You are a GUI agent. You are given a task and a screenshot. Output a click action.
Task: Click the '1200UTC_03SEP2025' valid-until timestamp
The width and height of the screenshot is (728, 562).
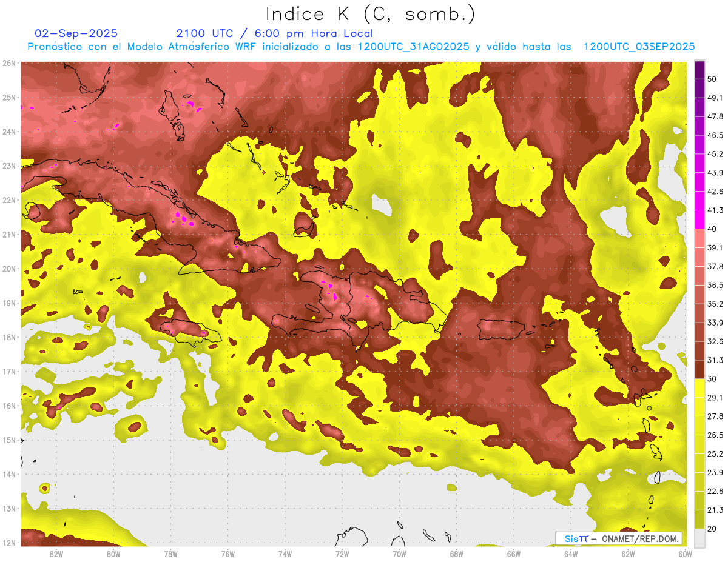[x=639, y=47]
